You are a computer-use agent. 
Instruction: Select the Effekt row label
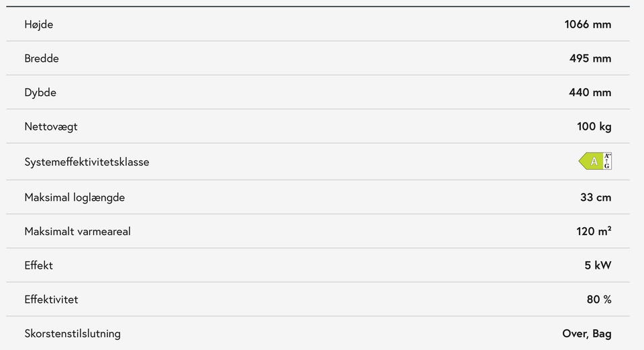pos(39,265)
